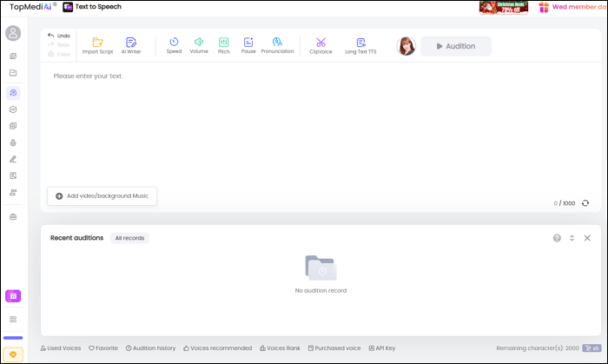The image size is (608, 364).
Task: Add video/background Music button
Action: (102, 196)
